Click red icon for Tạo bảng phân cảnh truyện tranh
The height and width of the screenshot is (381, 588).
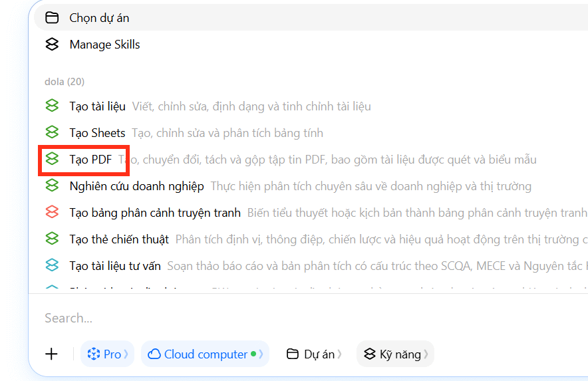(x=52, y=212)
